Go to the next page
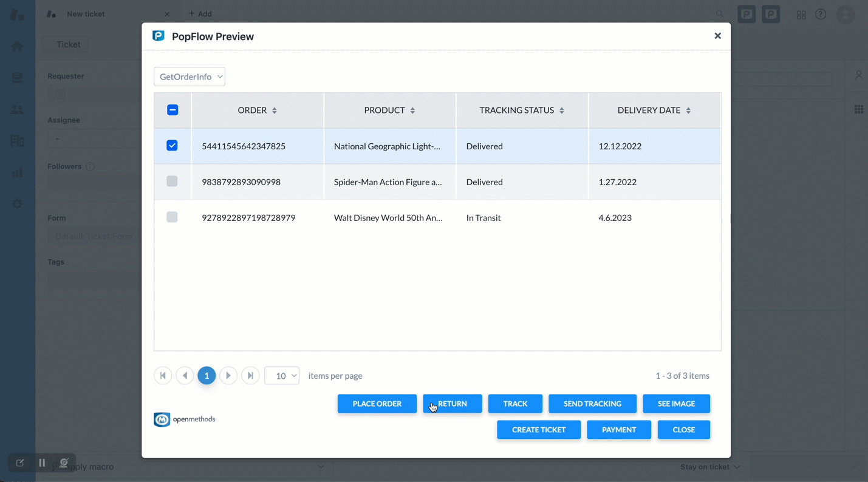The width and height of the screenshot is (868, 482). [228, 376]
